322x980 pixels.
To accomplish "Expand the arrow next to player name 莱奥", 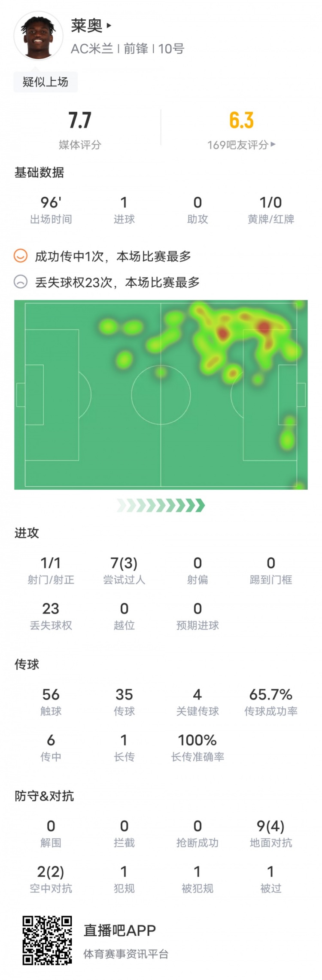I will [x=109, y=26].
